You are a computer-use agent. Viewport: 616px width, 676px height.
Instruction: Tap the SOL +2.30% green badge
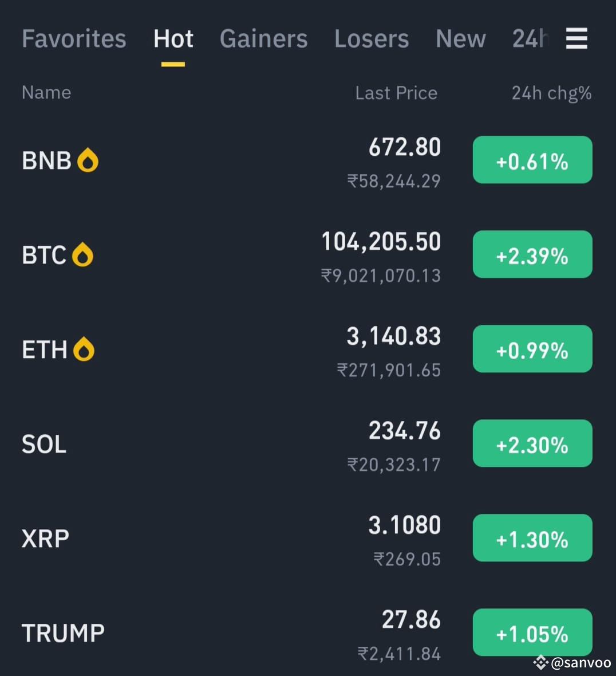(x=532, y=443)
